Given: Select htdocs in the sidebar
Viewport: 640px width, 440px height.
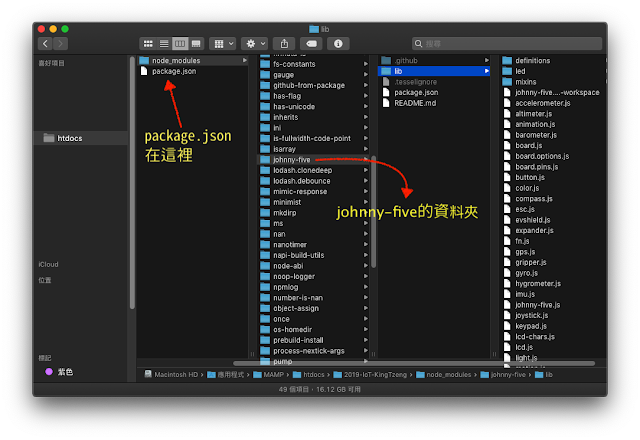Looking at the screenshot, I should pyautogui.click(x=81, y=138).
